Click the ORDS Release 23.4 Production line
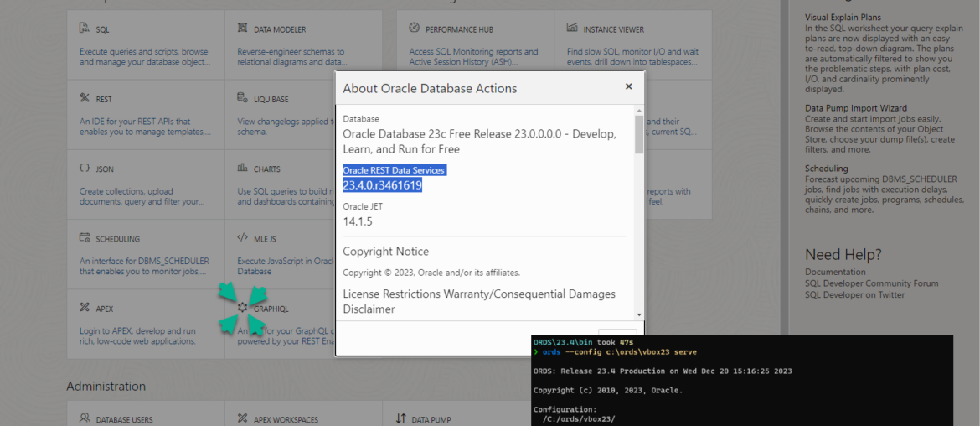Screen dimensions: 980x426 (663, 371)
